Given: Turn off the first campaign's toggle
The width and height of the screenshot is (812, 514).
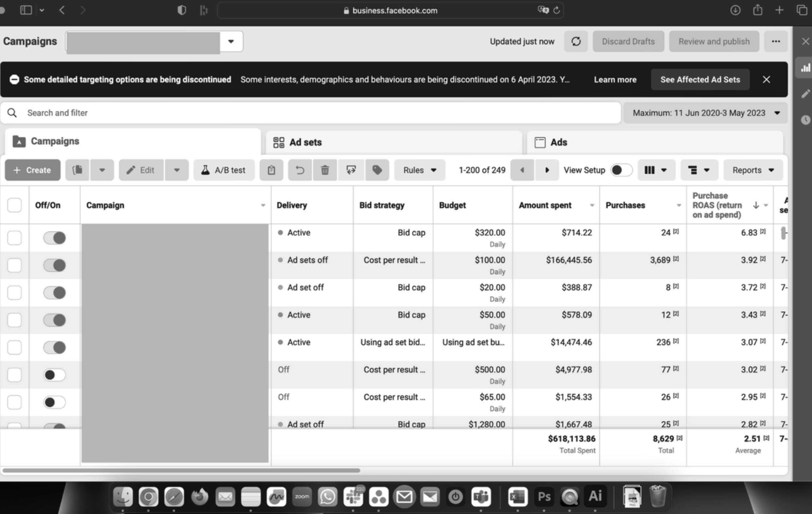Looking at the screenshot, I should tap(54, 238).
